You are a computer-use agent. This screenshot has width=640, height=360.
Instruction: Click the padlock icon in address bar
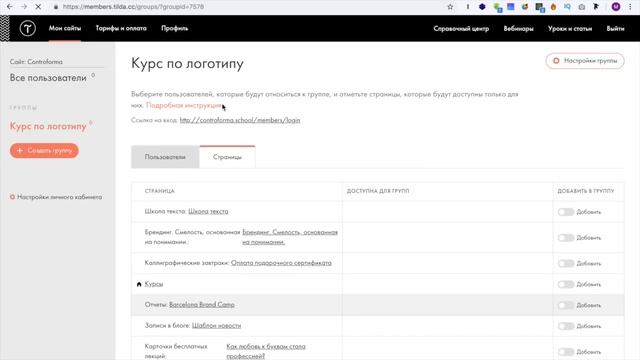tap(56, 7)
